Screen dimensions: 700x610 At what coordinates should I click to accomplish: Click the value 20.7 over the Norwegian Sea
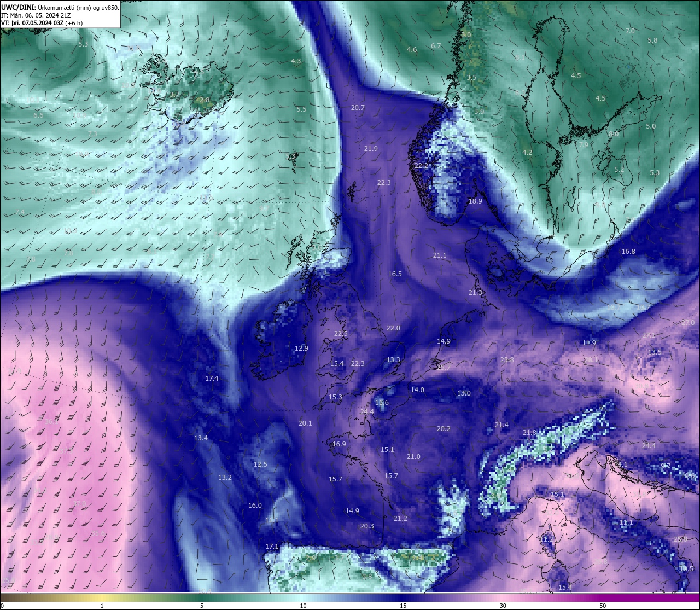[x=358, y=108]
